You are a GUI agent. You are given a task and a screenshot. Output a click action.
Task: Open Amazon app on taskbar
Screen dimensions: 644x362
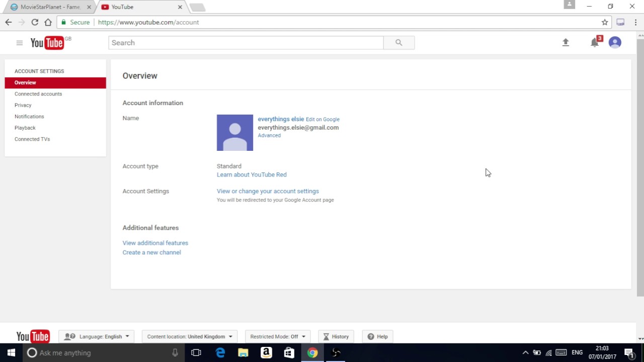click(x=266, y=353)
